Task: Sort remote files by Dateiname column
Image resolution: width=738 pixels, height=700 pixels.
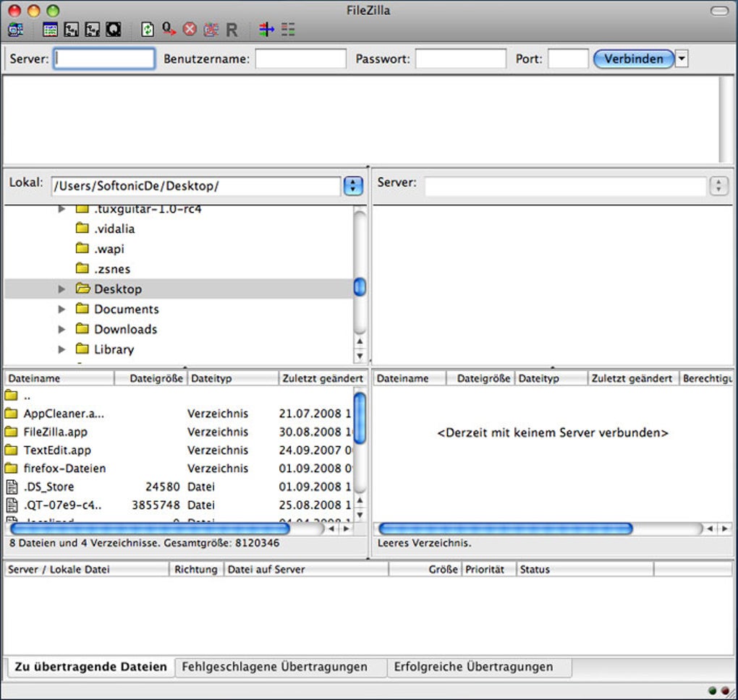Action: (x=409, y=378)
